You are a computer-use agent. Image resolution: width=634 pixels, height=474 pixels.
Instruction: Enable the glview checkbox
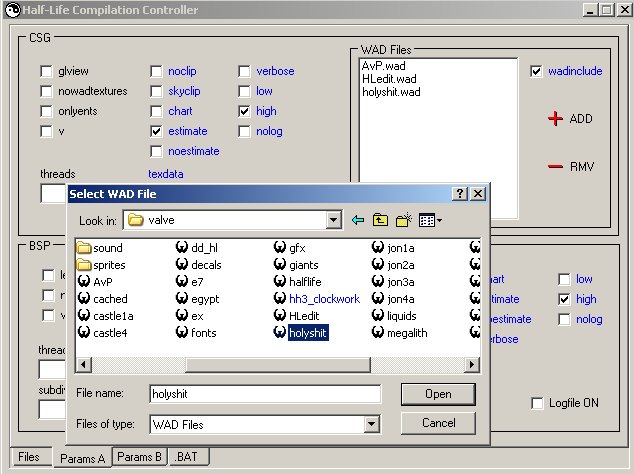click(x=46, y=71)
